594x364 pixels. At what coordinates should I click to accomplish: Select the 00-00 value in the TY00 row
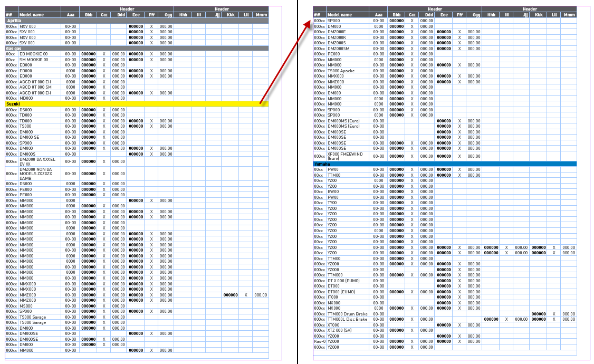coord(378,203)
